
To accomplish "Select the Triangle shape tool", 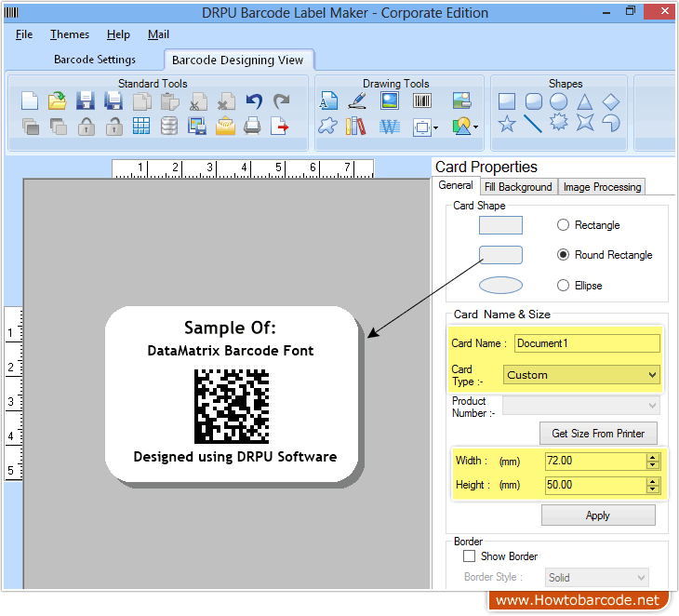I will pos(585,101).
